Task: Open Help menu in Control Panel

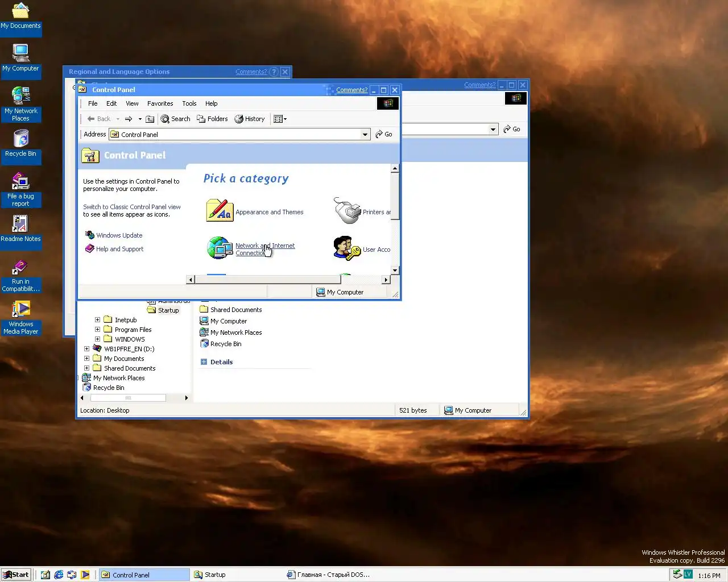Action: (212, 103)
